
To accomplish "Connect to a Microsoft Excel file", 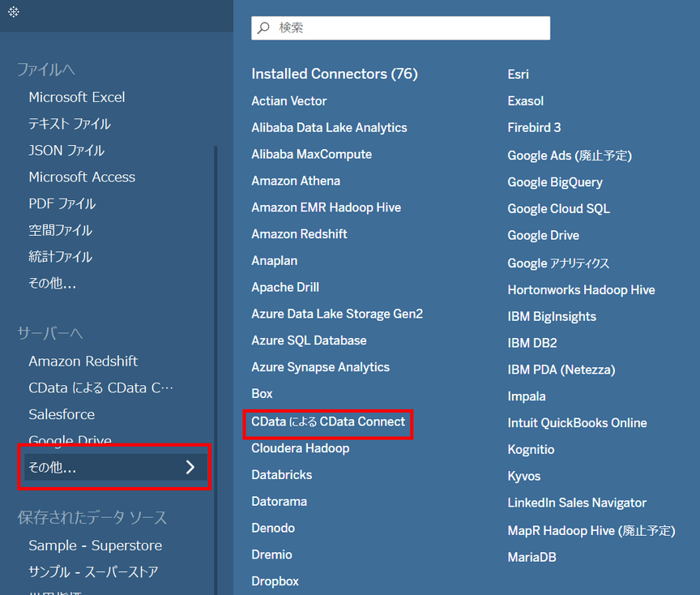I will pos(77,97).
